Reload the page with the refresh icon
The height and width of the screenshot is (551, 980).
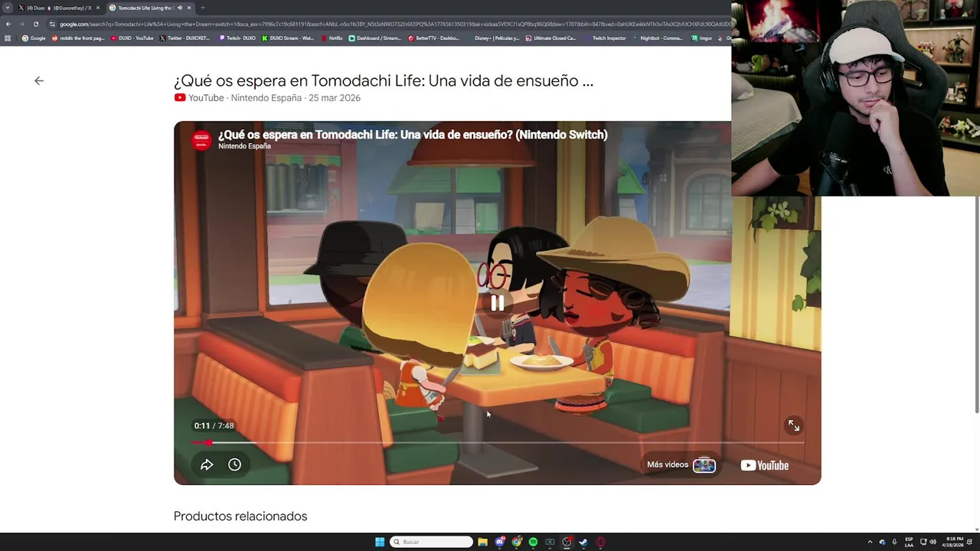[35, 24]
